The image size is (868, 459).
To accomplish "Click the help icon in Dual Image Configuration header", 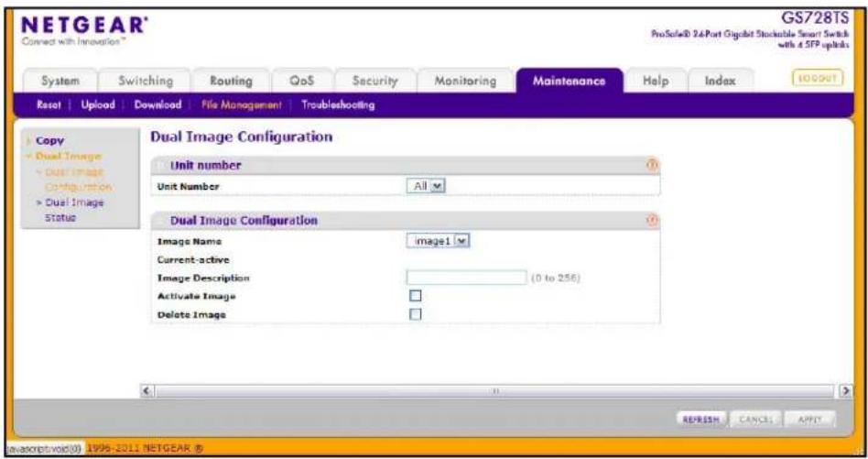I will (652, 221).
